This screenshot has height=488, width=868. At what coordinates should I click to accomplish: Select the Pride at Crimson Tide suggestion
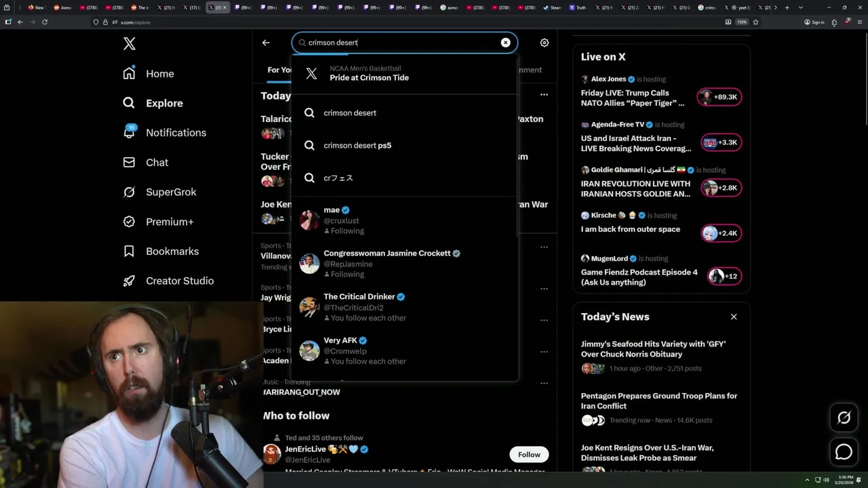point(405,73)
